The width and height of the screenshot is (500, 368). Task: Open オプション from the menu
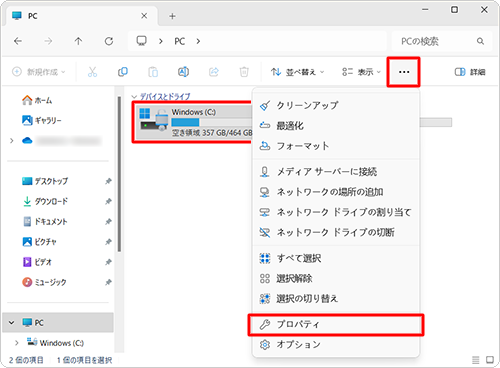click(x=336, y=345)
